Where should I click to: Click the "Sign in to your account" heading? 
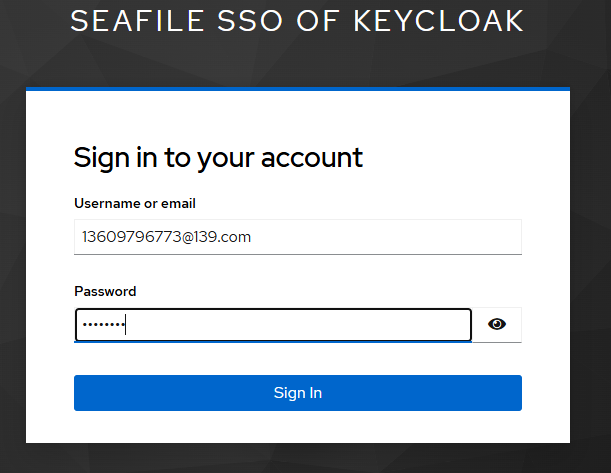[x=218, y=158]
